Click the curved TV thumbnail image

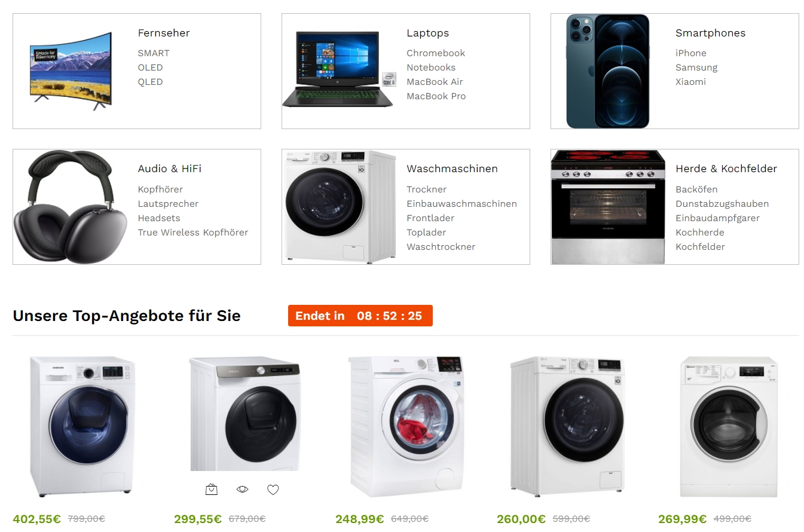[71, 71]
